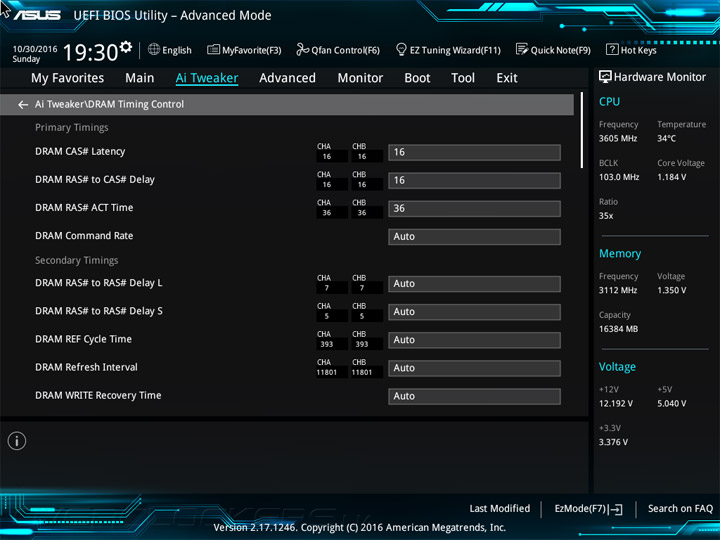Click the DRAM Refresh Interval Auto field
Screen dimensions: 720x540
pos(474,368)
